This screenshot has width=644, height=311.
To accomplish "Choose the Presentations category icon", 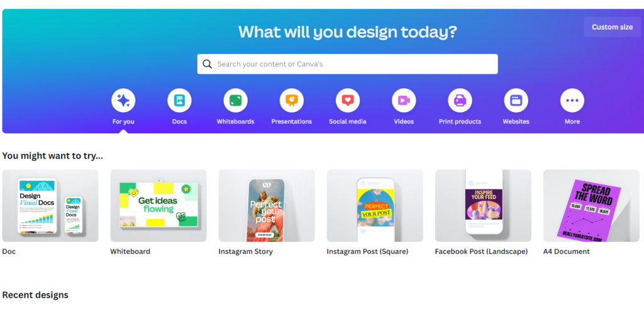I will click(x=292, y=100).
